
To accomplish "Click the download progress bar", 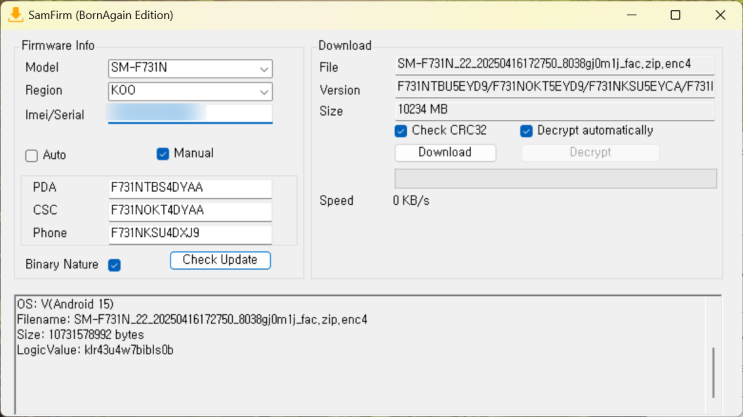I will 556,179.
